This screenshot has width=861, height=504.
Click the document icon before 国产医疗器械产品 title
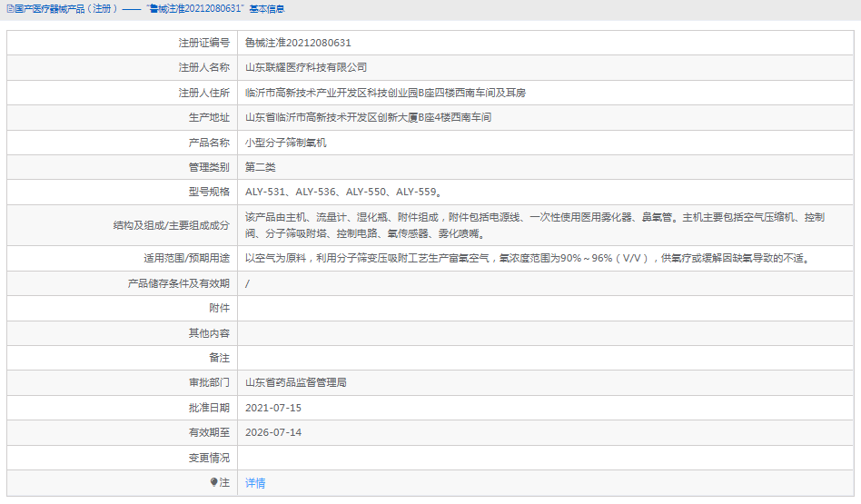click(x=10, y=9)
